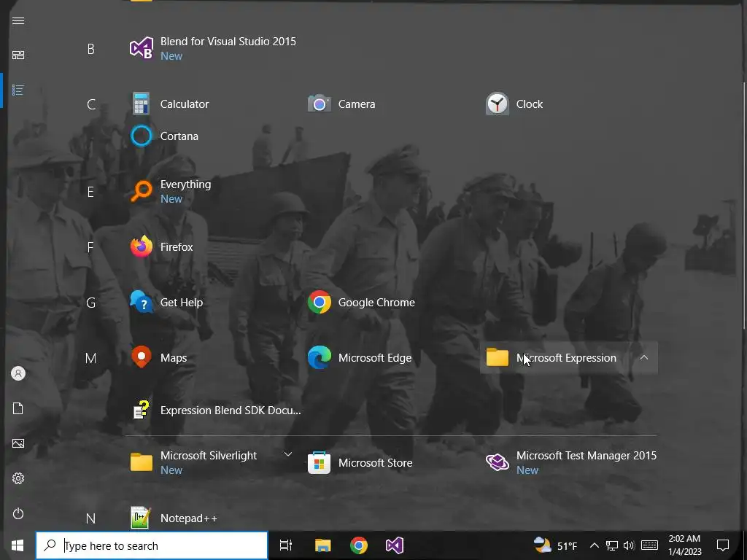
Task: Open the volume control tray icon
Action: [x=629, y=545]
